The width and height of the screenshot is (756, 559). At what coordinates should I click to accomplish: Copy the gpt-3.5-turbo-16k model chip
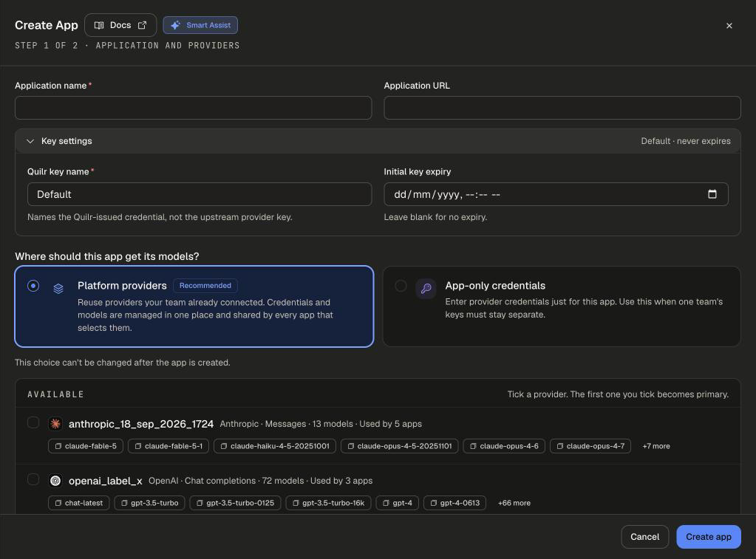point(328,503)
